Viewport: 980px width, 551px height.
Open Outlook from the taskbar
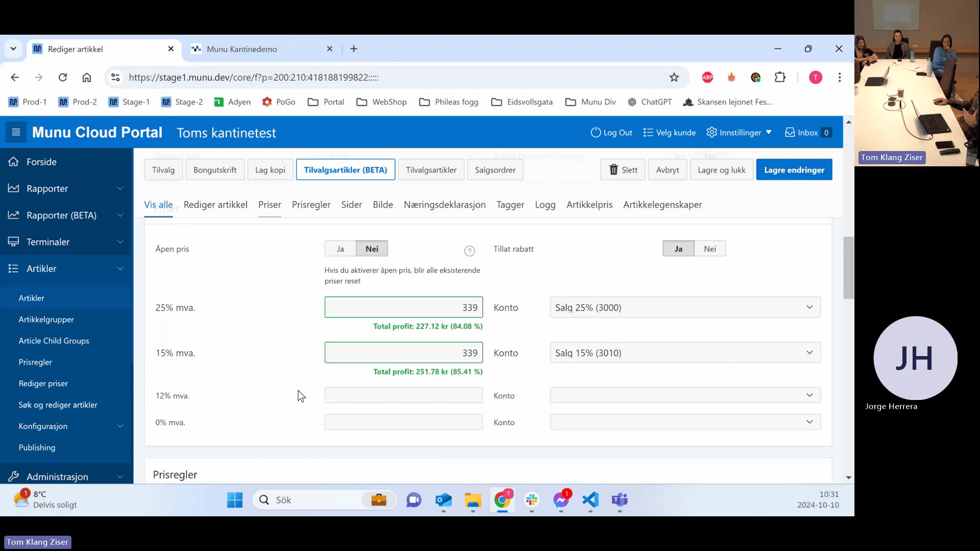(444, 500)
